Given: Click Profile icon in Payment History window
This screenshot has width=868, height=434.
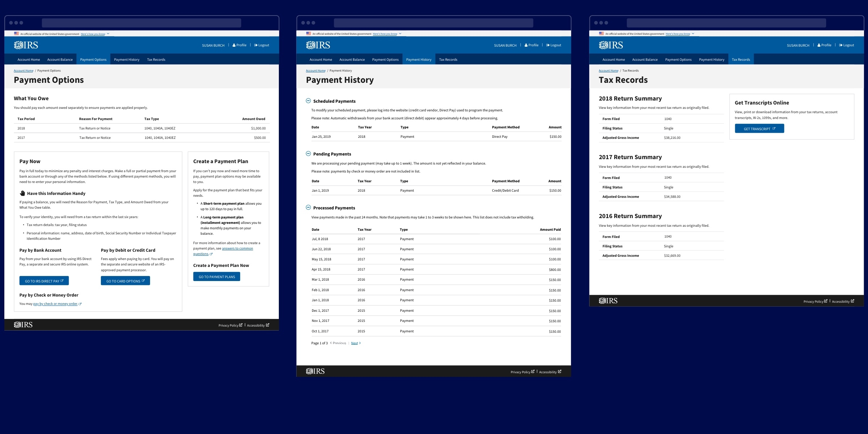Looking at the screenshot, I should (526, 45).
